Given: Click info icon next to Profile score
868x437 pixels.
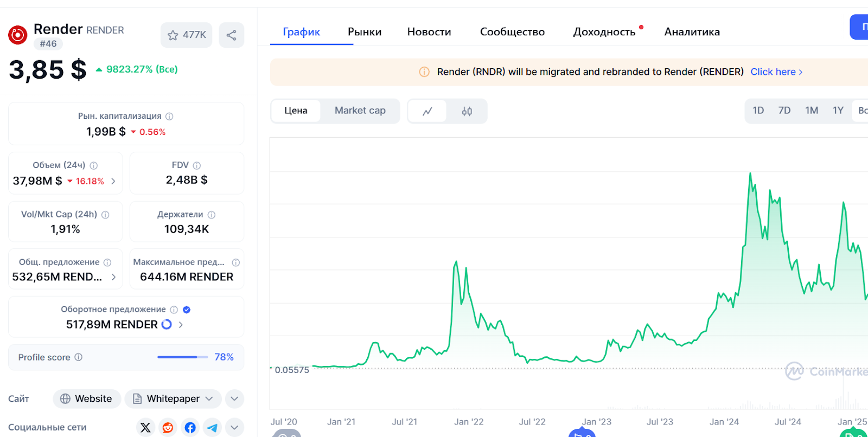Looking at the screenshot, I should click(79, 357).
